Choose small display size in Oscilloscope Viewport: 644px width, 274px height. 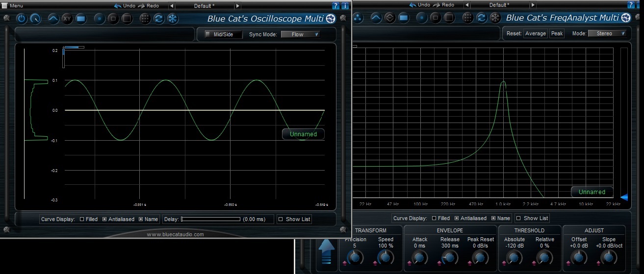99,19
